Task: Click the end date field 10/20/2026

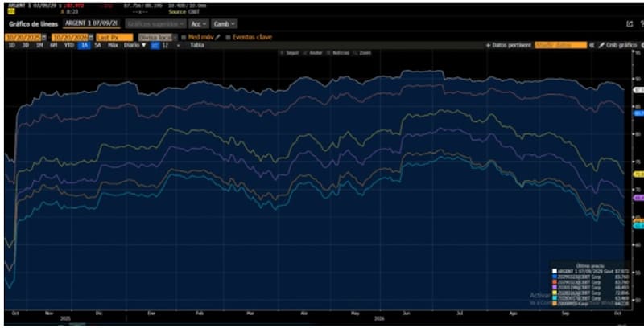Action: [70, 37]
